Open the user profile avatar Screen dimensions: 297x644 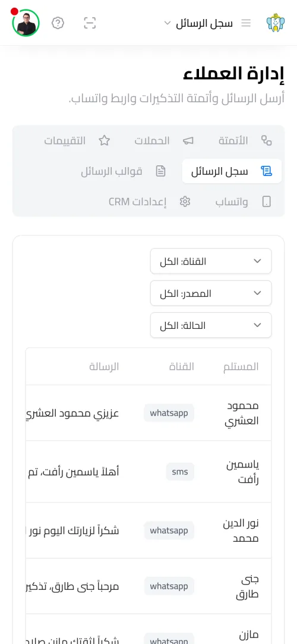[x=26, y=23]
